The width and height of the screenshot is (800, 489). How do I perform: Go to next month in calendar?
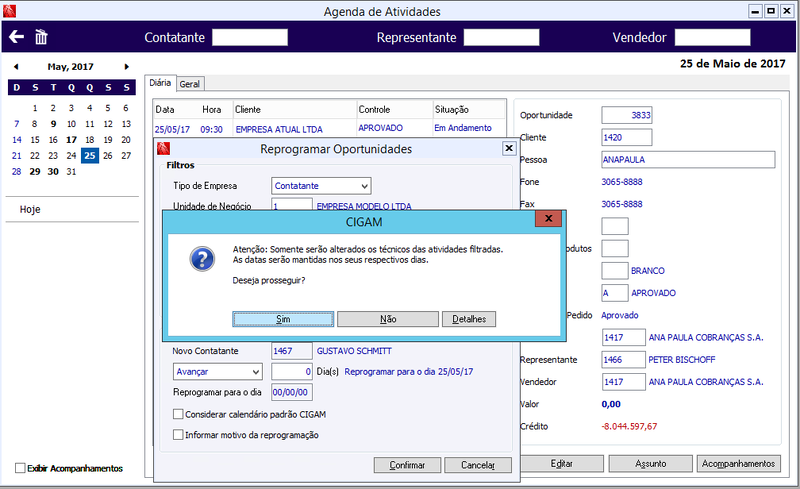coord(127,66)
